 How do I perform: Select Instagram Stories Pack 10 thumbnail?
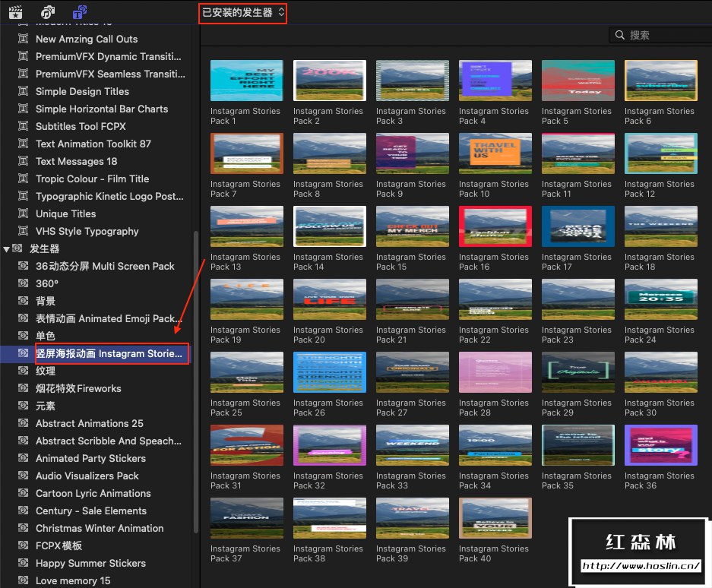495,153
